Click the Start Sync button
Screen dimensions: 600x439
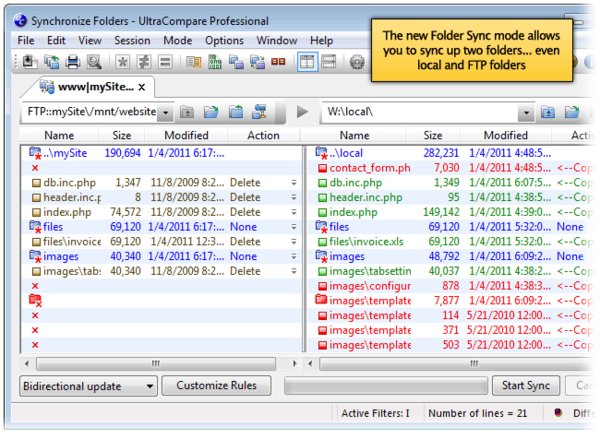525,385
